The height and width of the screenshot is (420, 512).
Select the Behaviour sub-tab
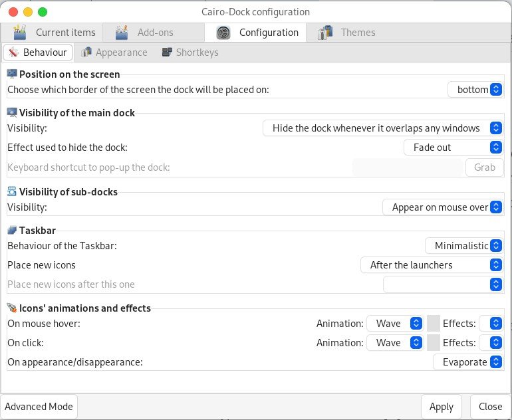click(38, 52)
